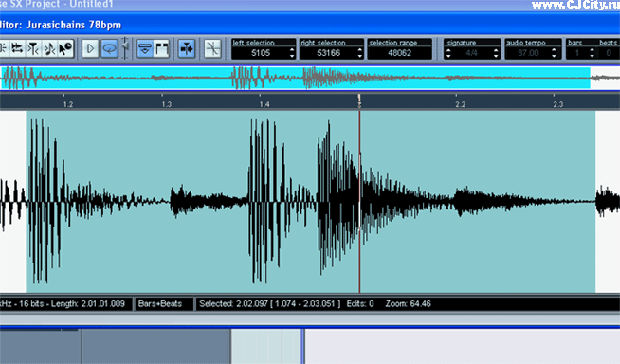Viewport: 620px width, 364px height.
Task: Click the bars value field
Action: click(577, 53)
